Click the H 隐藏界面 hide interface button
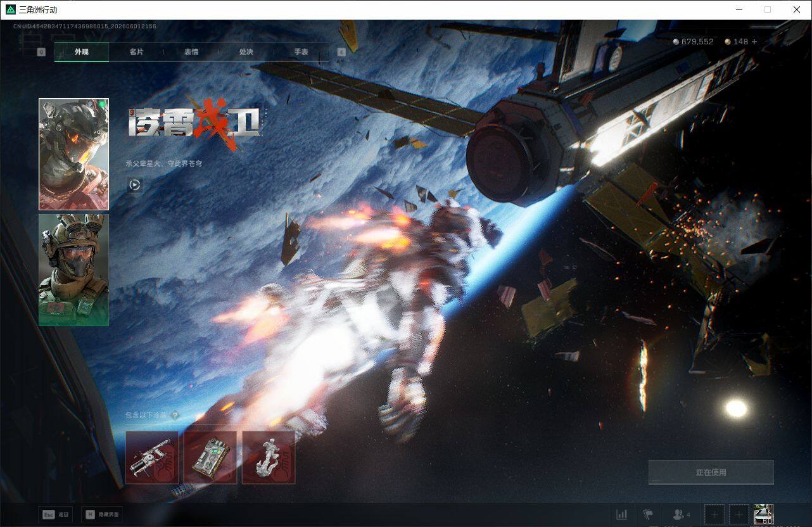This screenshot has height=527, width=812. click(x=103, y=514)
